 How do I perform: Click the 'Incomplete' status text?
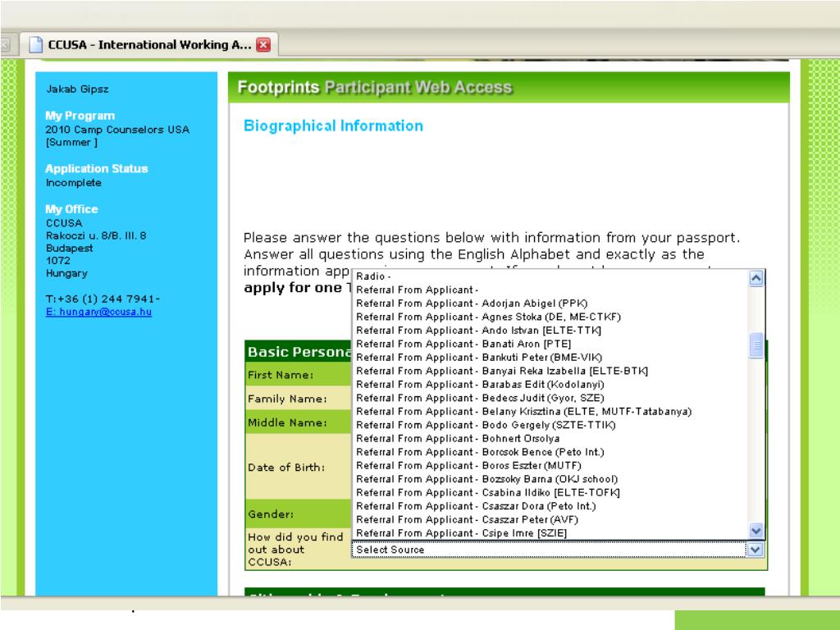(x=73, y=183)
